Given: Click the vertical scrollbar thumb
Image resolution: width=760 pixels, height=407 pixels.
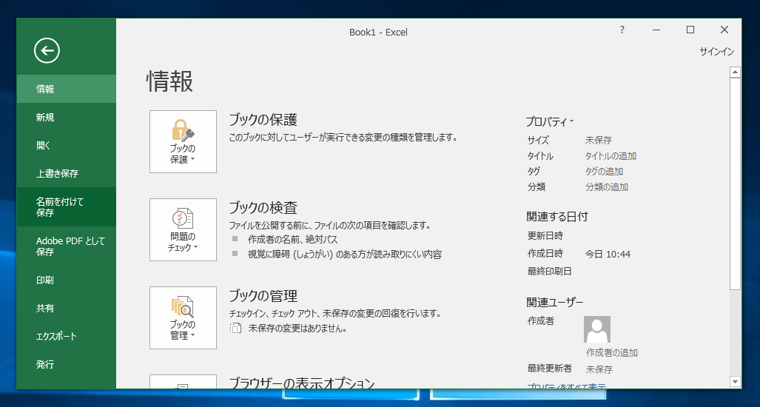Looking at the screenshot, I should point(735,184).
